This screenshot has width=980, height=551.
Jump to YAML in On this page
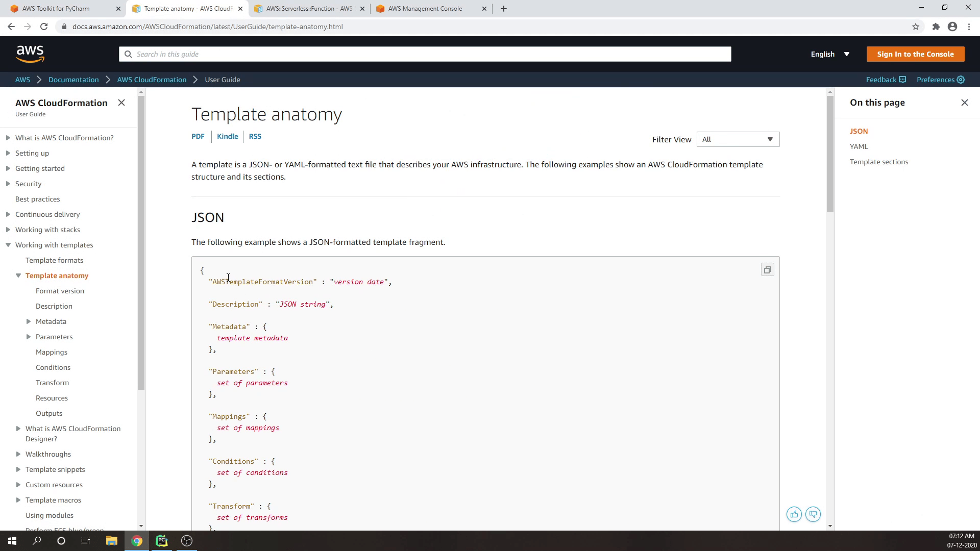click(859, 146)
